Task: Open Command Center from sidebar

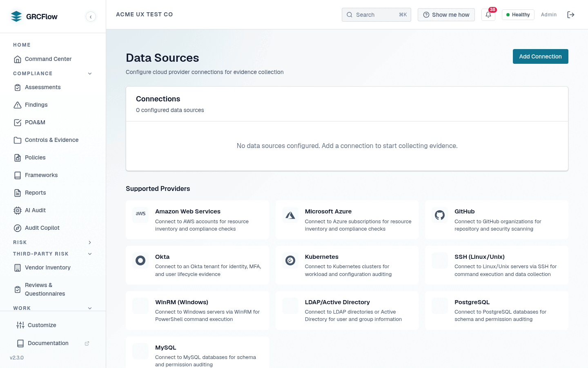Action: pos(53,59)
